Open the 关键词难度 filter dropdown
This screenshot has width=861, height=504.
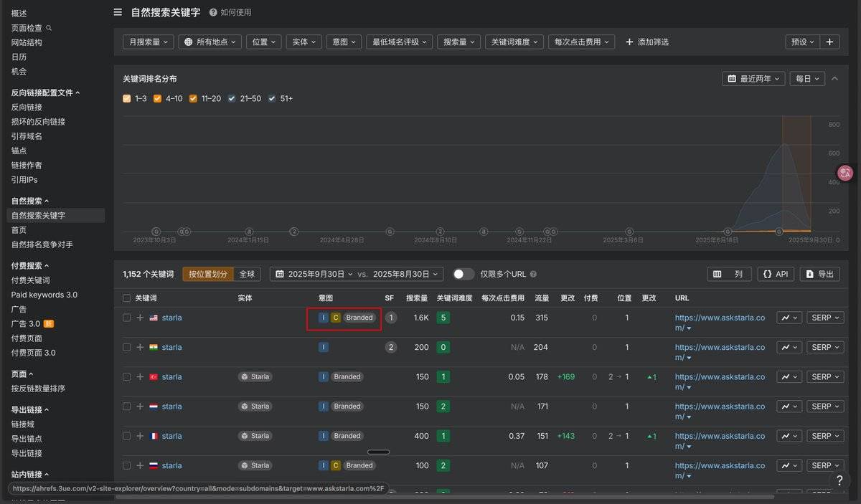514,42
